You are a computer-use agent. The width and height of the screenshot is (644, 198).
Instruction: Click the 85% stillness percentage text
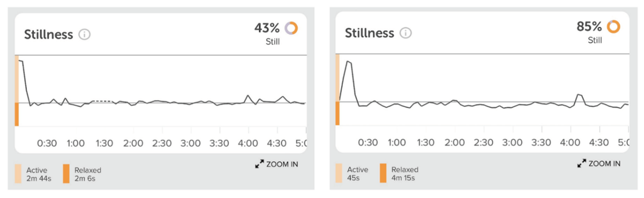589,26
